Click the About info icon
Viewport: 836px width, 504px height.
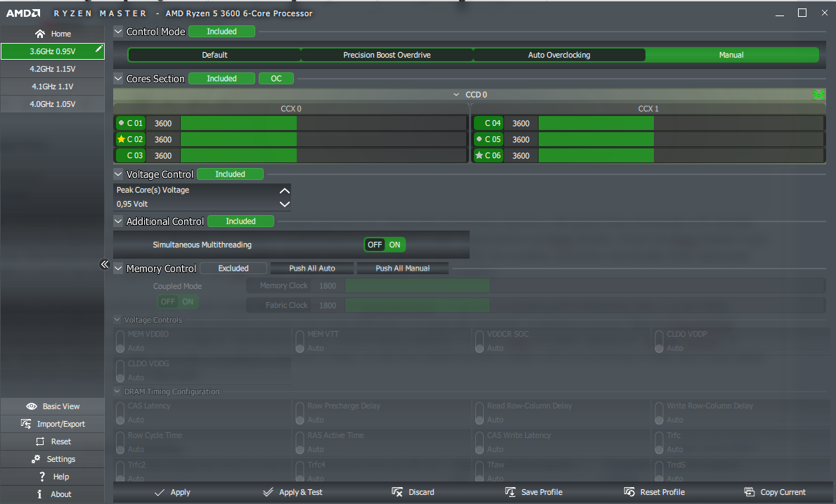click(x=39, y=494)
